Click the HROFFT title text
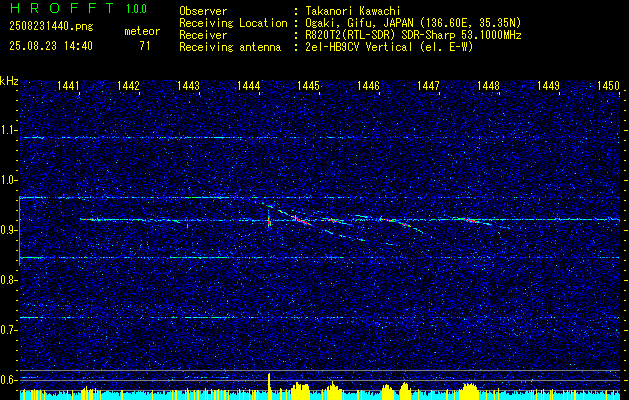 [x=61, y=8]
